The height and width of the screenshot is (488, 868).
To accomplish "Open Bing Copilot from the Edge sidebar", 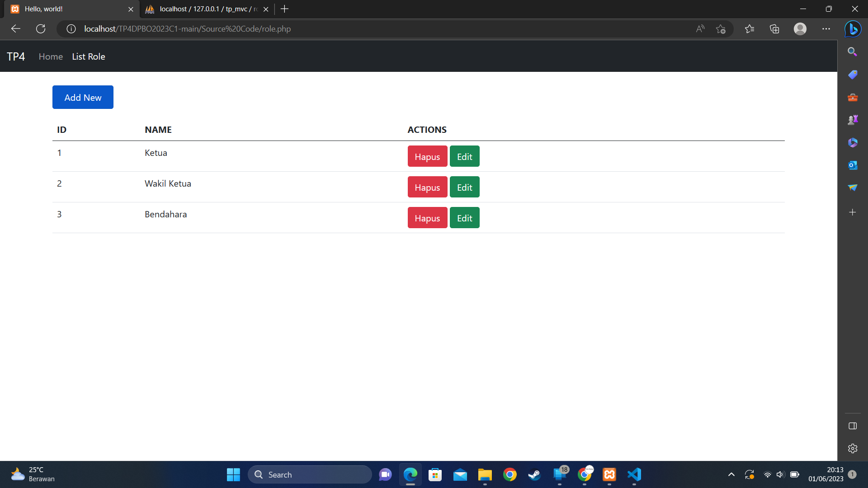I will point(853,29).
